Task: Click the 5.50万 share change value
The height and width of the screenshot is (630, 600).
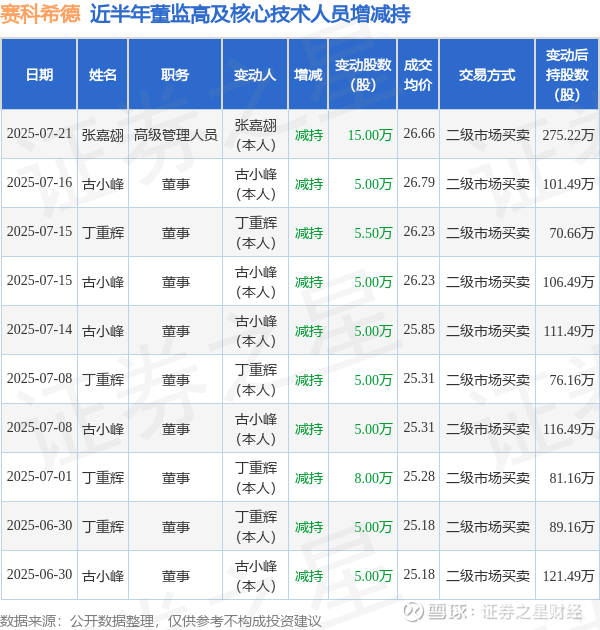Action: [373, 233]
